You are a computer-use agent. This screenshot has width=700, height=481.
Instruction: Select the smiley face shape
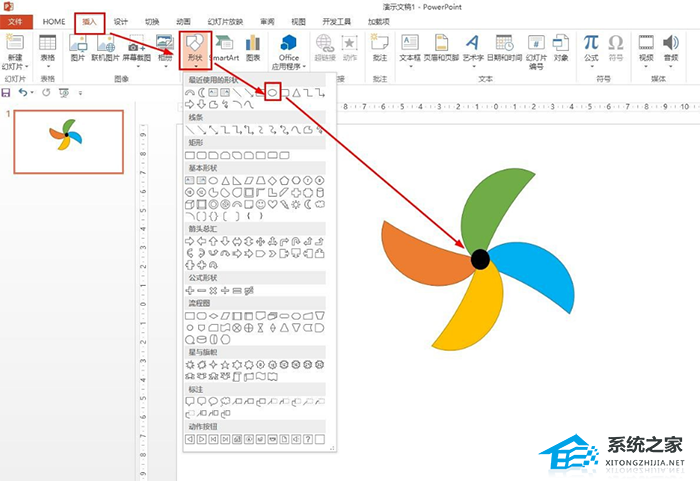tap(261, 205)
